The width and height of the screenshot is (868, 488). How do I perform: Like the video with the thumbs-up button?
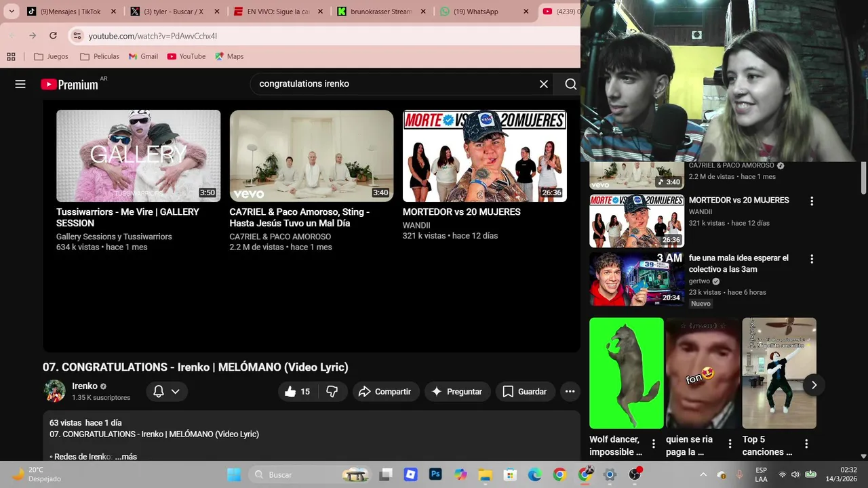click(x=297, y=391)
